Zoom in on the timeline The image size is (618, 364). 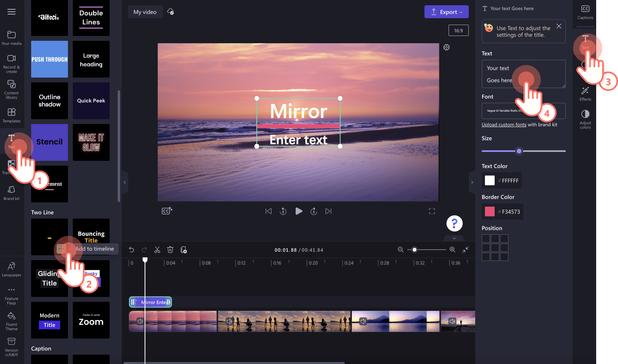[452, 250]
